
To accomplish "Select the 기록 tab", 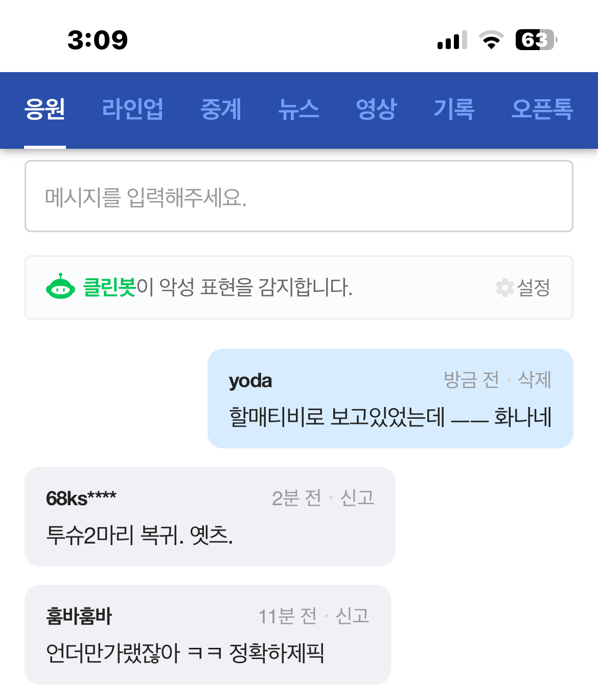I will point(454,109).
